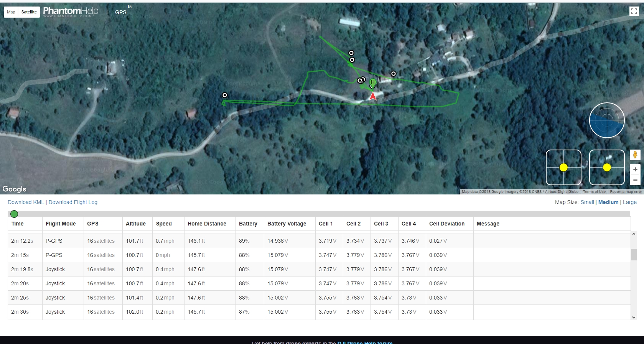This screenshot has width=644, height=344.
Task: Click the Street View pegman icon
Action: click(635, 155)
